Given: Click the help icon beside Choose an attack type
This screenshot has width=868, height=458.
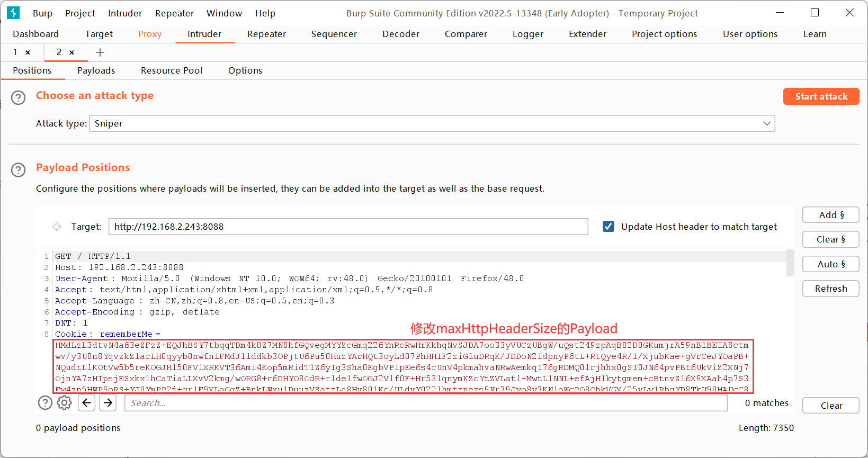Looking at the screenshot, I should click(x=19, y=97).
